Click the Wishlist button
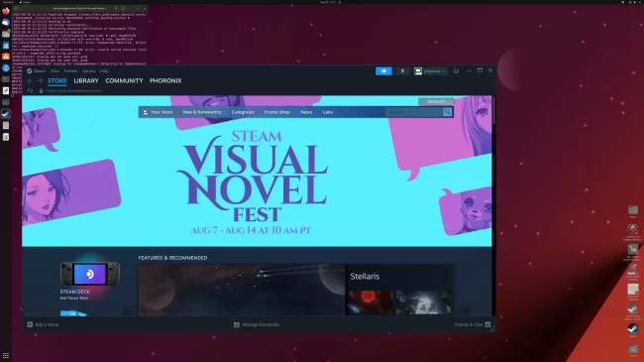This screenshot has width=644, height=362. point(436,101)
